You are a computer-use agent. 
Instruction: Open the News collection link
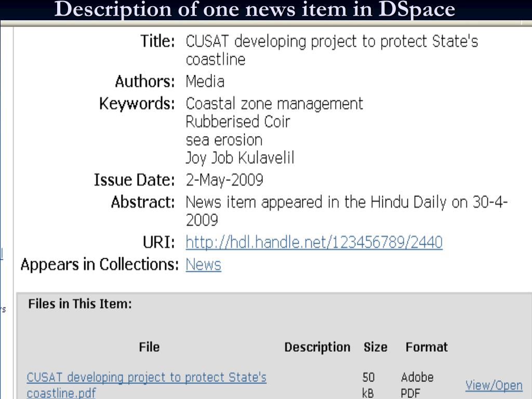pos(203,264)
